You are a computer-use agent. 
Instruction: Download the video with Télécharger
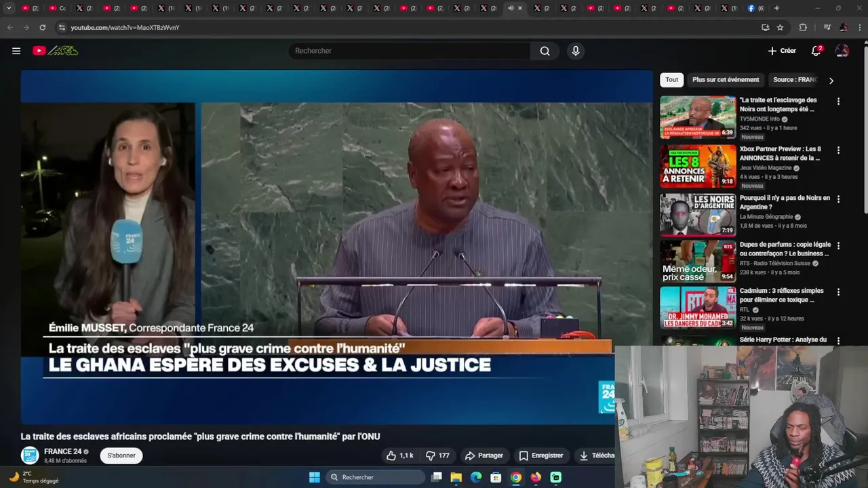click(595, 455)
